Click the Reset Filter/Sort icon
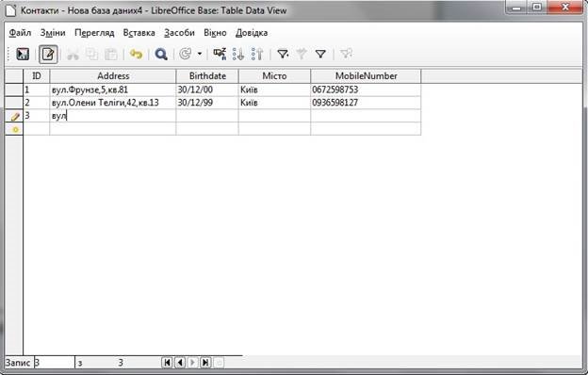The image size is (588, 375). coord(346,54)
